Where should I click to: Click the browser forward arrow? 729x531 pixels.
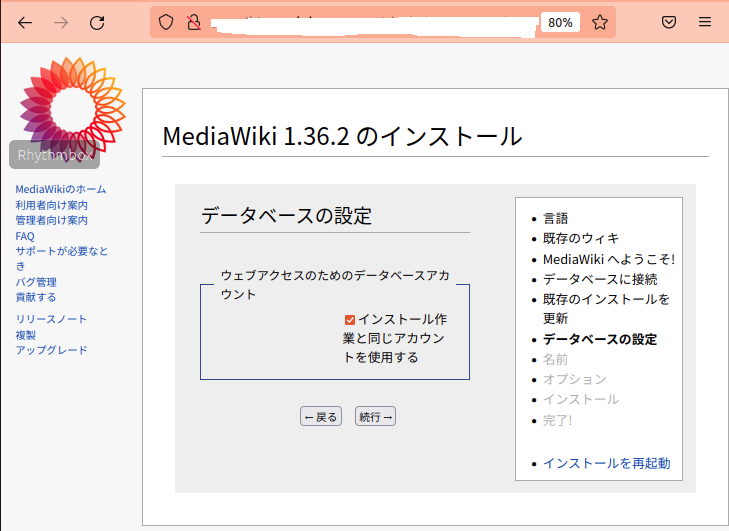pyautogui.click(x=61, y=22)
